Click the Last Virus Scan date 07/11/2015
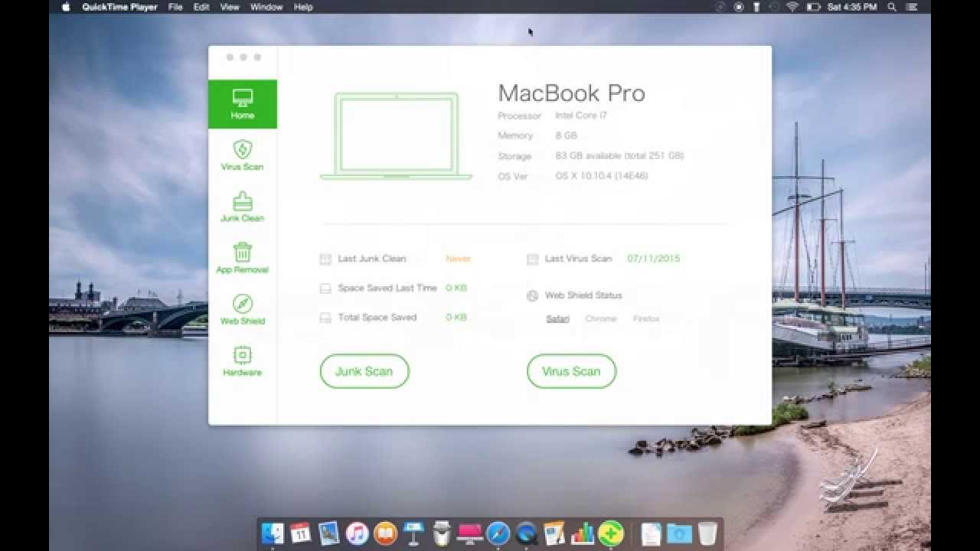The height and width of the screenshot is (551, 980). pyautogui.click(x=654, y=259)
